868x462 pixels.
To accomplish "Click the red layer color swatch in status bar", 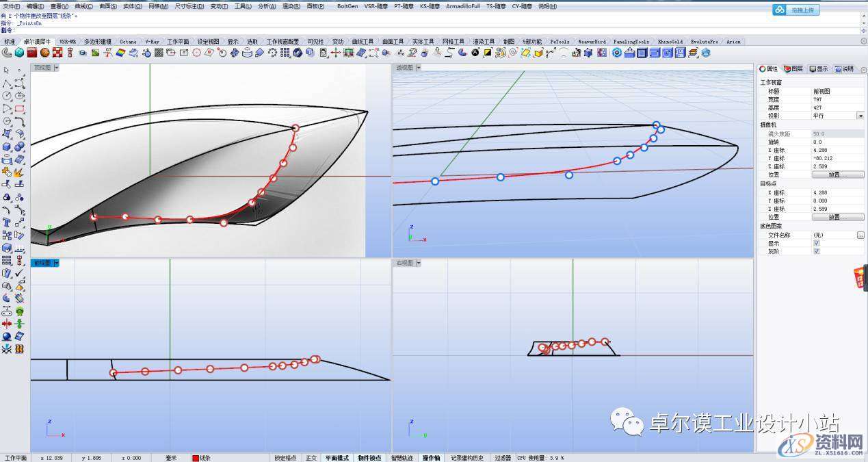I will pyautogui.click(x=196, y=458).
